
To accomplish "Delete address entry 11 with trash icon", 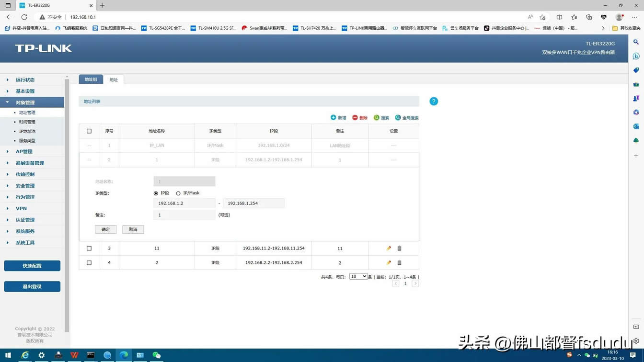I will 399,249.
